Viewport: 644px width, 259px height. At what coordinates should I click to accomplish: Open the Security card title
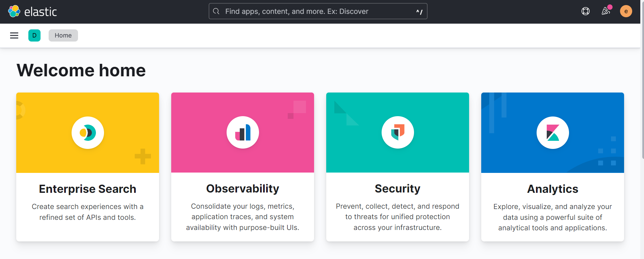pyautogui.click(x=397, y=188)
